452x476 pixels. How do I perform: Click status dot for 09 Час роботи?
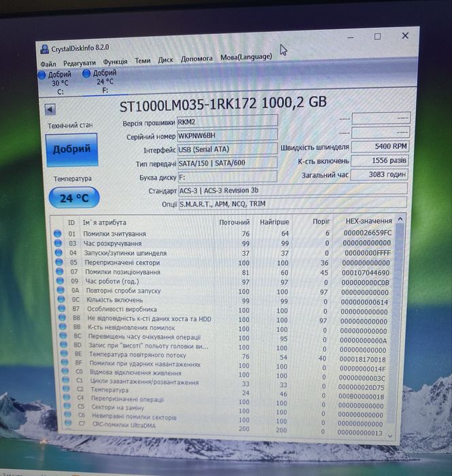click(61, 281)
